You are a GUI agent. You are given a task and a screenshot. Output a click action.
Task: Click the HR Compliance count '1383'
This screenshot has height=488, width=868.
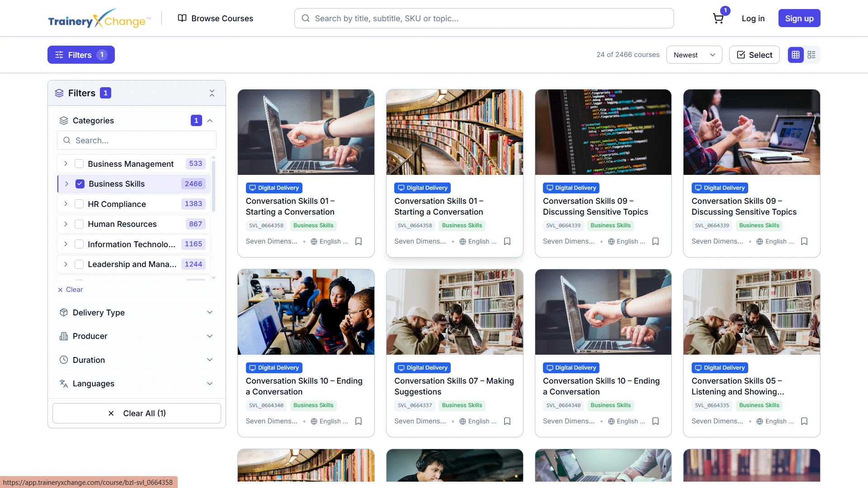(x=193, y=204)
